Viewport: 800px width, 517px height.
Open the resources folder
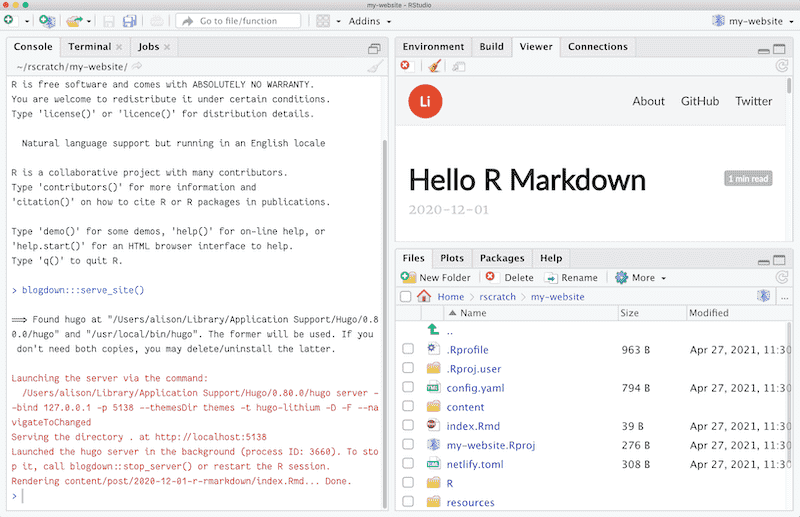click(470, 502)
